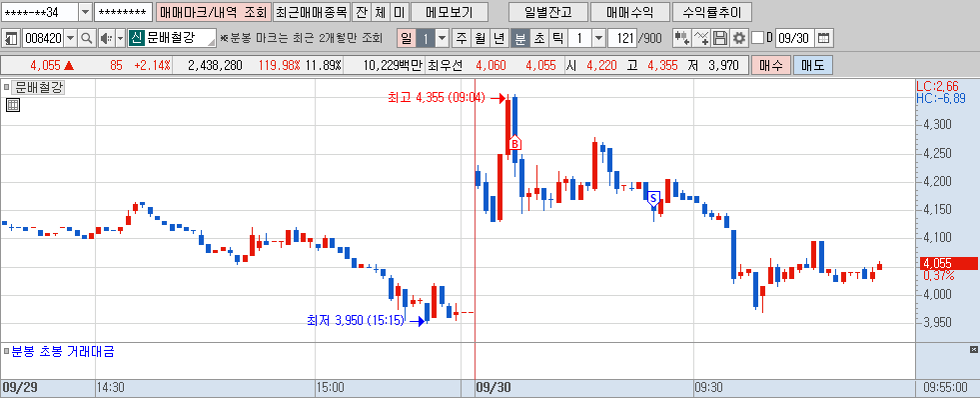Image resolution: width=980 pixels, height=398 pixels.
Task: Click current price 4,055 in quote bar
Action: point(45,65)
